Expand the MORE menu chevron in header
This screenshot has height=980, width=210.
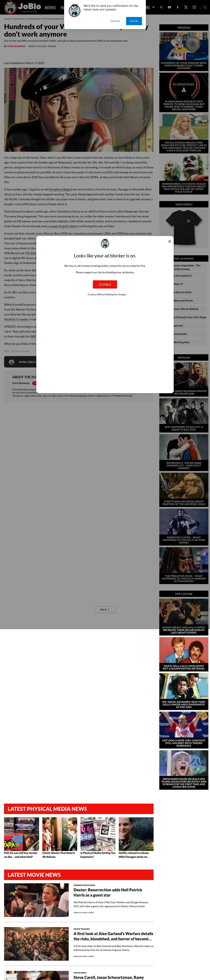[153, 7]
